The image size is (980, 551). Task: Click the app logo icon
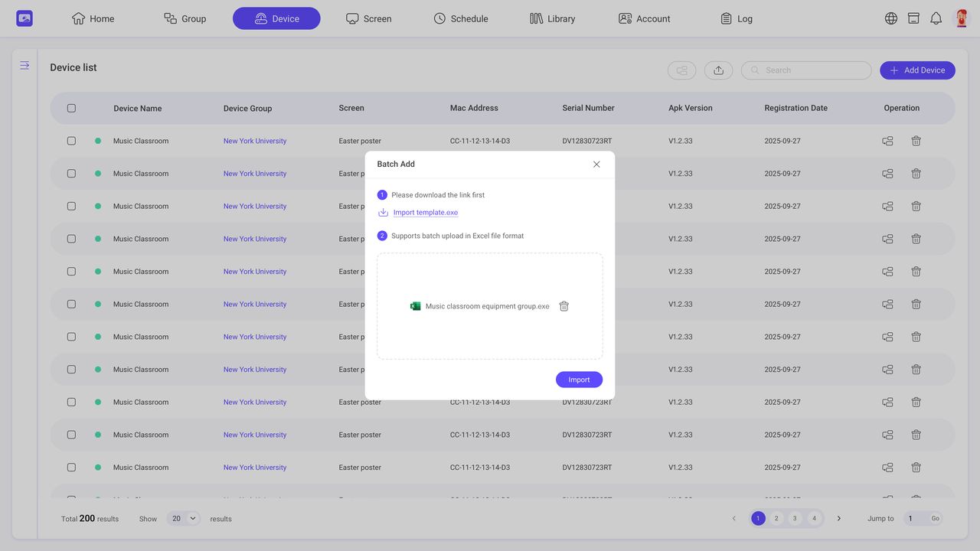[24, 18]
